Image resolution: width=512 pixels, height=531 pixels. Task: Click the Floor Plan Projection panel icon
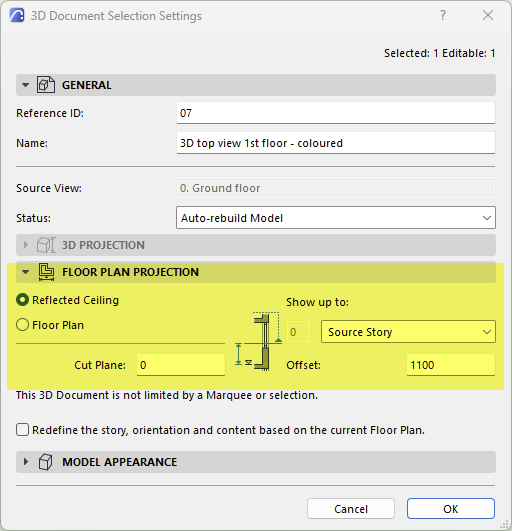coord(46,272)
